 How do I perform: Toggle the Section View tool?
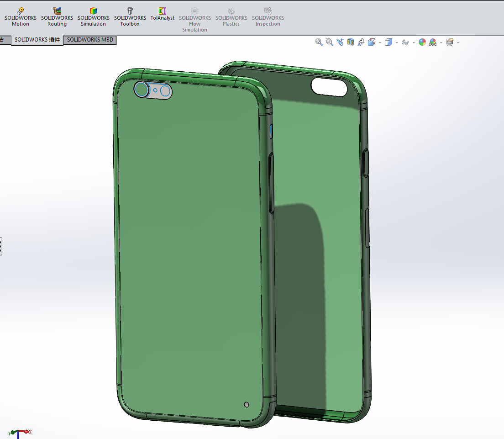coord(350,42)
